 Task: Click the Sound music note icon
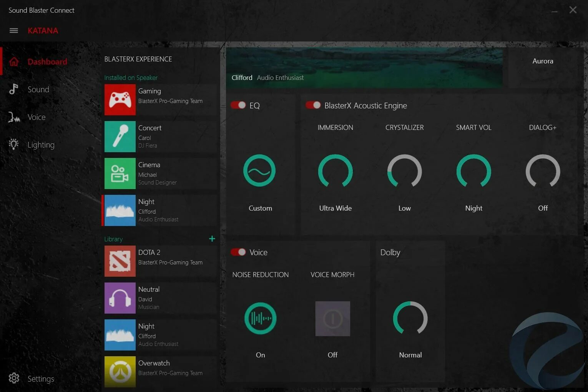pos(14,89)
